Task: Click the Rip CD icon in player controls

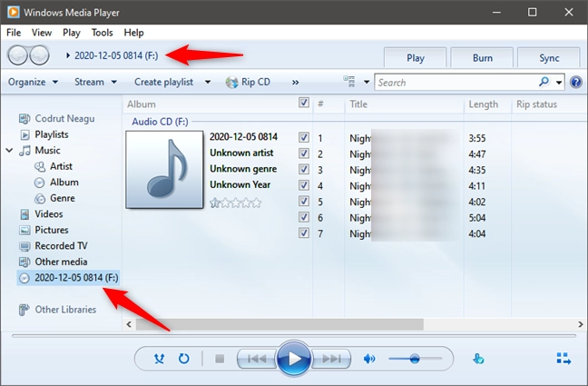Action: (478, 359)
